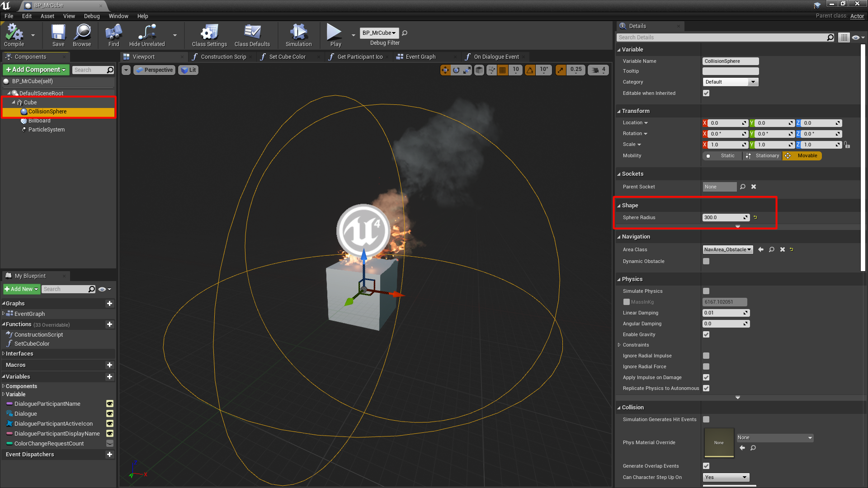
Task: Reset Sphere Radius to default
Action: 755,217
